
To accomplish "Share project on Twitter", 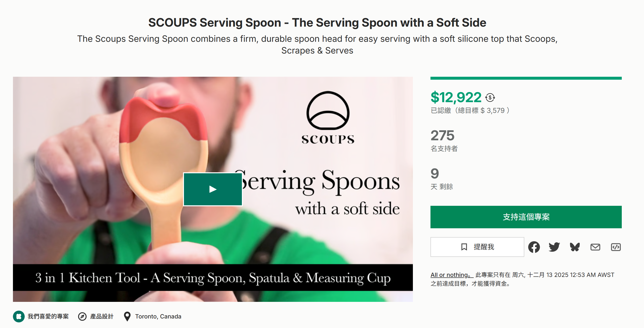I will (554, 247).
